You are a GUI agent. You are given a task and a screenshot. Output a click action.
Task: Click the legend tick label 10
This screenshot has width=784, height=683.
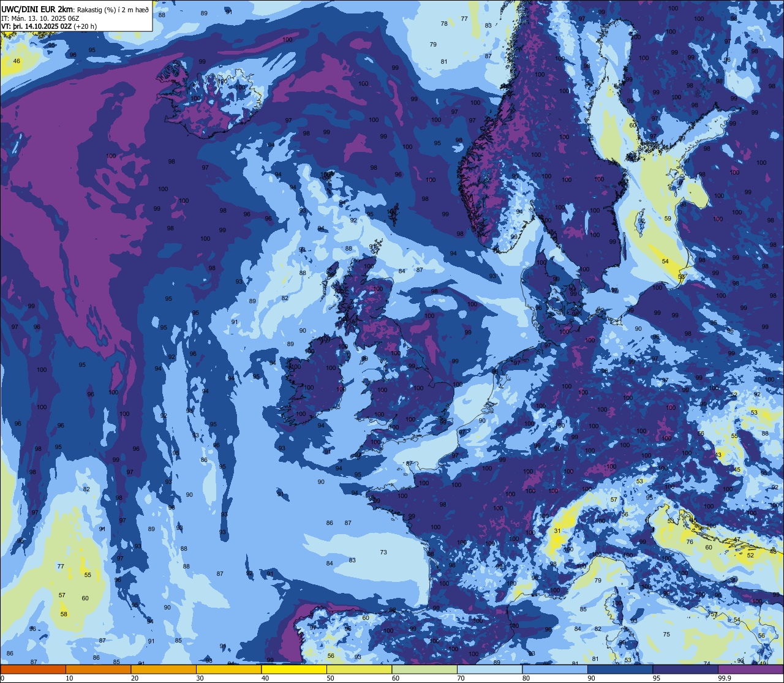click(x=69, y=678)
